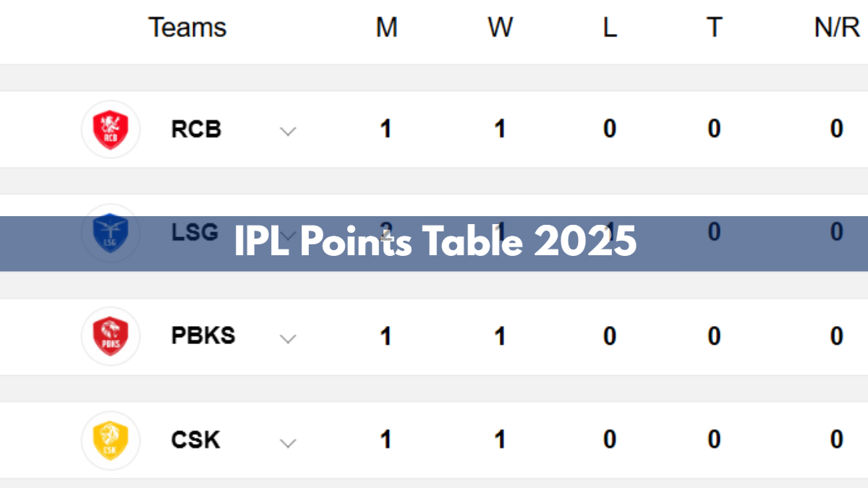Click RCB's wins value
Image resolution: width=868 pixels, height=488 pixels.
[499, 129]
